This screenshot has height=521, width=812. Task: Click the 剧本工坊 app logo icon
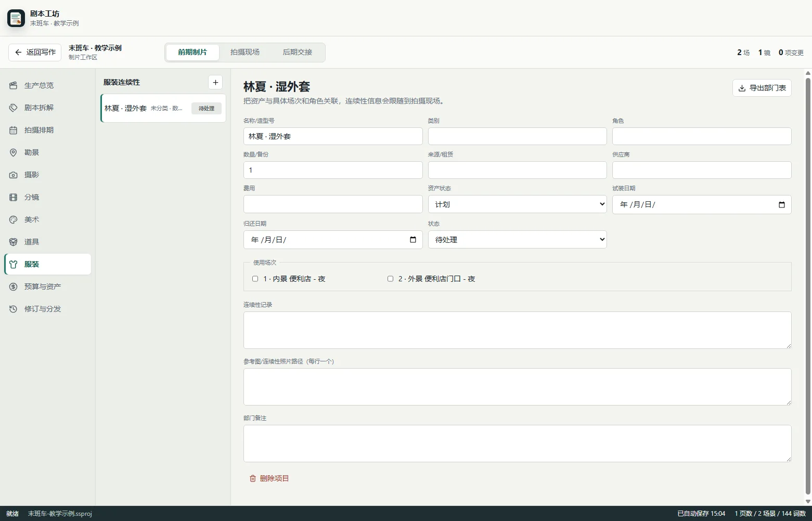pos(16,18)
